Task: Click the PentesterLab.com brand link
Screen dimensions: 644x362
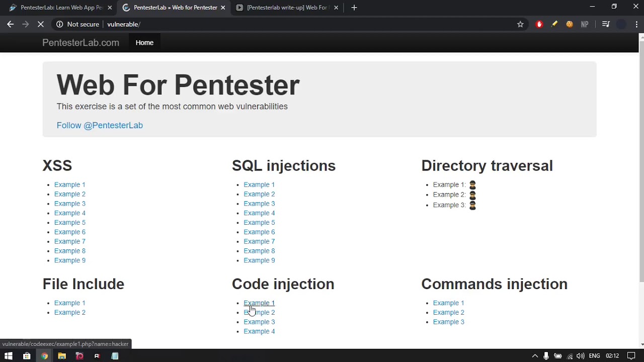Action: click(80, 43)
